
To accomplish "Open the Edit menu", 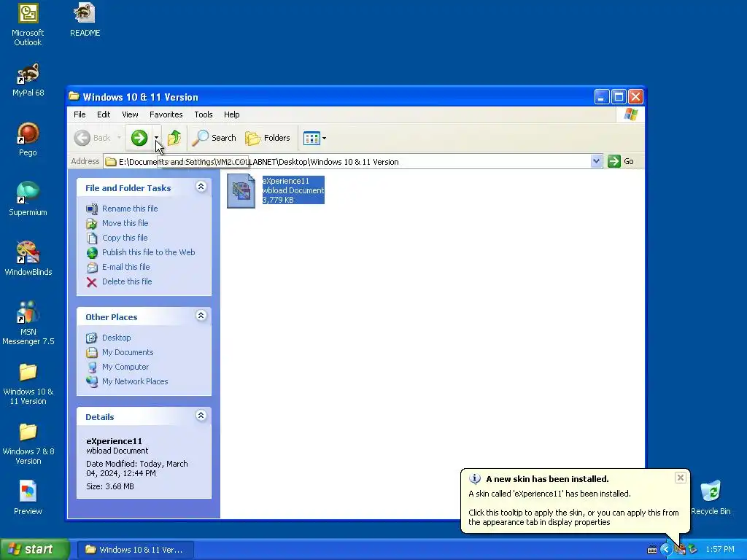I will tap(104, 114).
